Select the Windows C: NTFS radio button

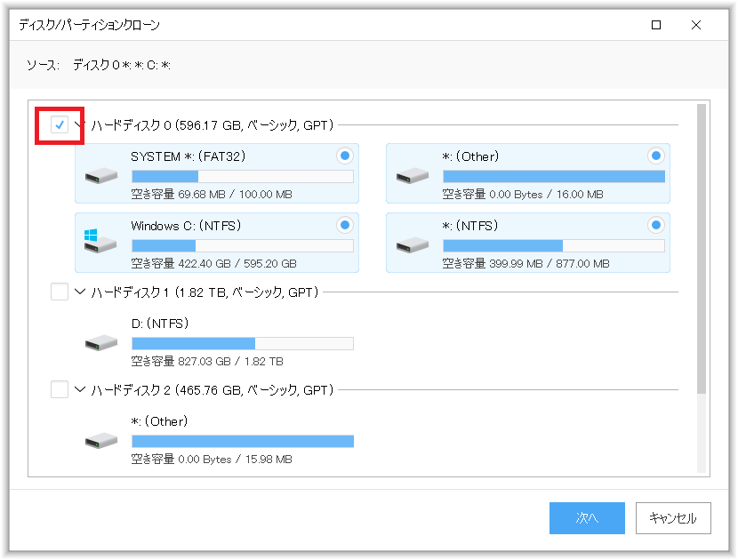pyautogui.click(x=345, y=225)
